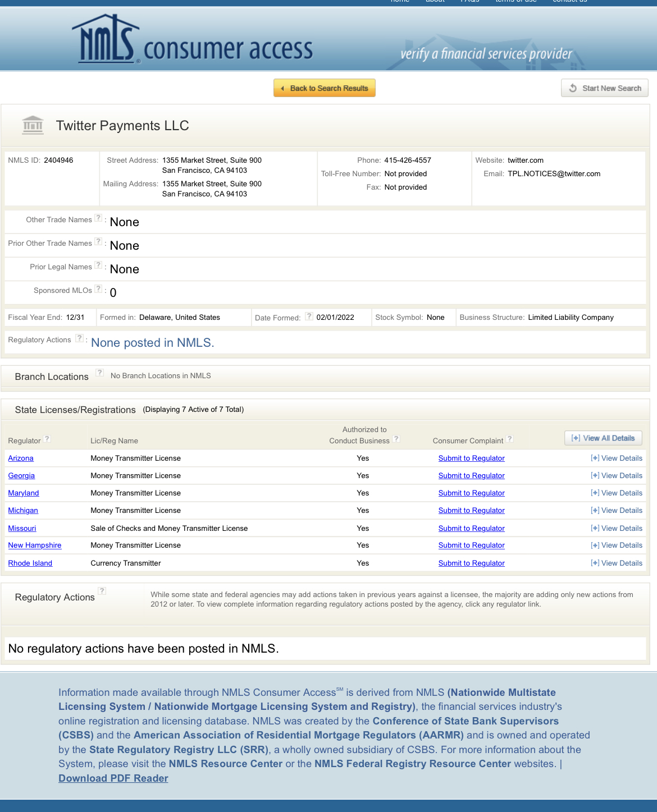Screen dimensions: 657x812
Task: Expand View Details for Missouri license
Action: click(x=616, y=529)
